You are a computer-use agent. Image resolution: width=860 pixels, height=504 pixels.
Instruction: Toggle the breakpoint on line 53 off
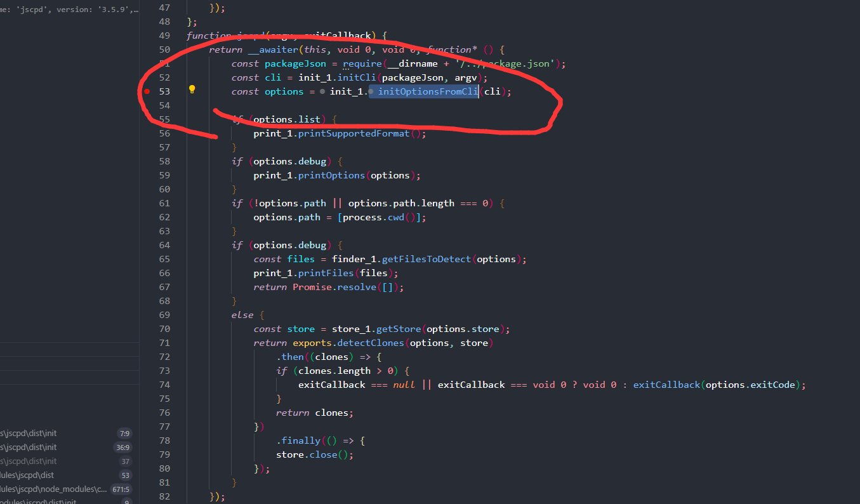(147, 91)
